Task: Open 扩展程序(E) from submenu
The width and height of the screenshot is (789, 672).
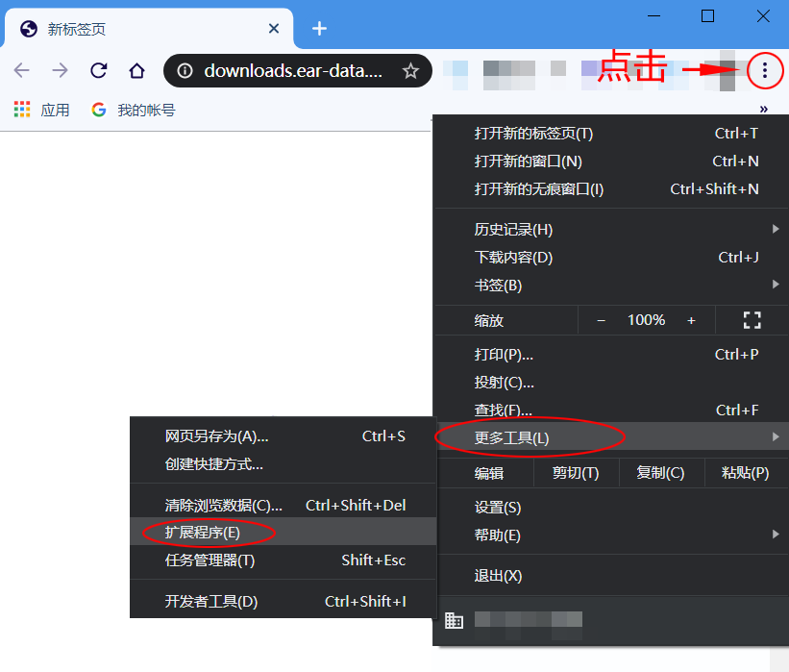Action: (283, 532)
